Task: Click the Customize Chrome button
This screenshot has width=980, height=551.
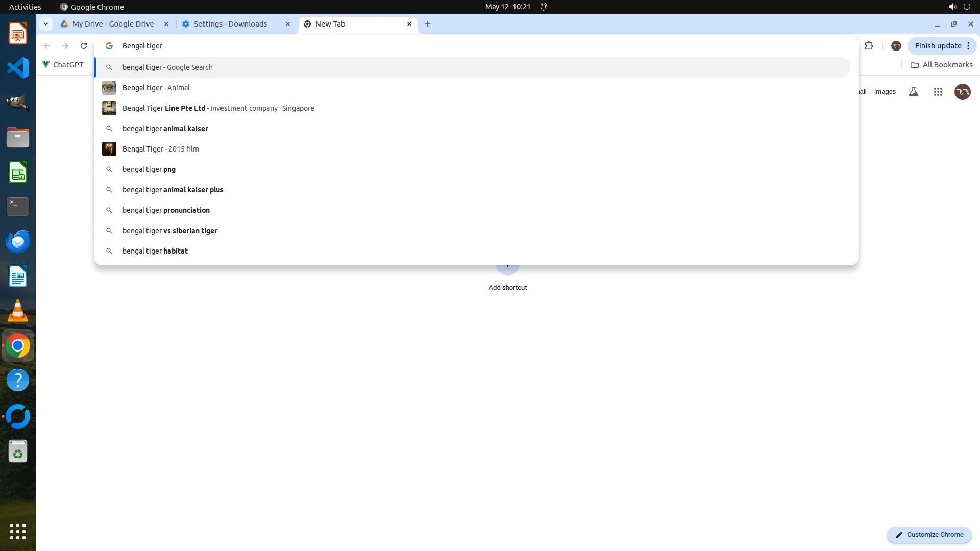Action: [929, 534]
